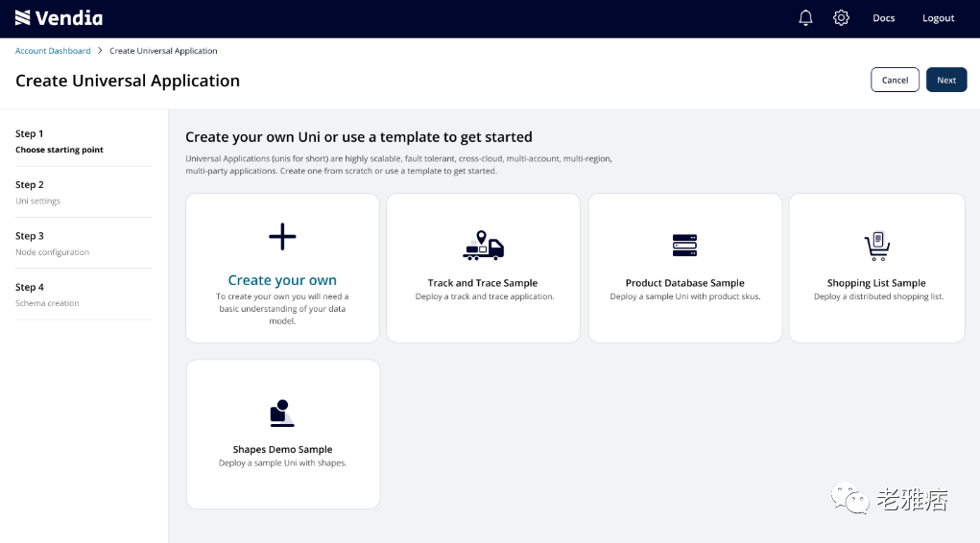980x543 pixels.
Task: Click the Next button
Action: click(946, 80)
